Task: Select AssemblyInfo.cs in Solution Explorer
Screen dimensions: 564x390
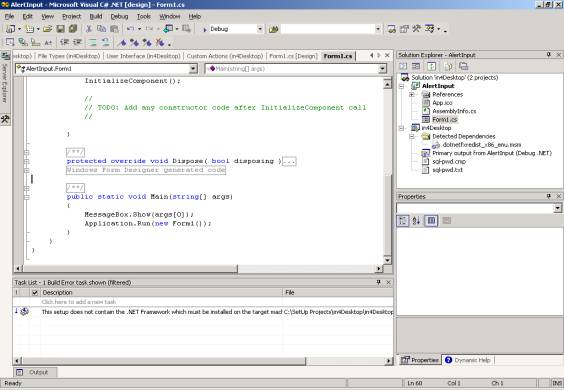Action: (454, 111)
